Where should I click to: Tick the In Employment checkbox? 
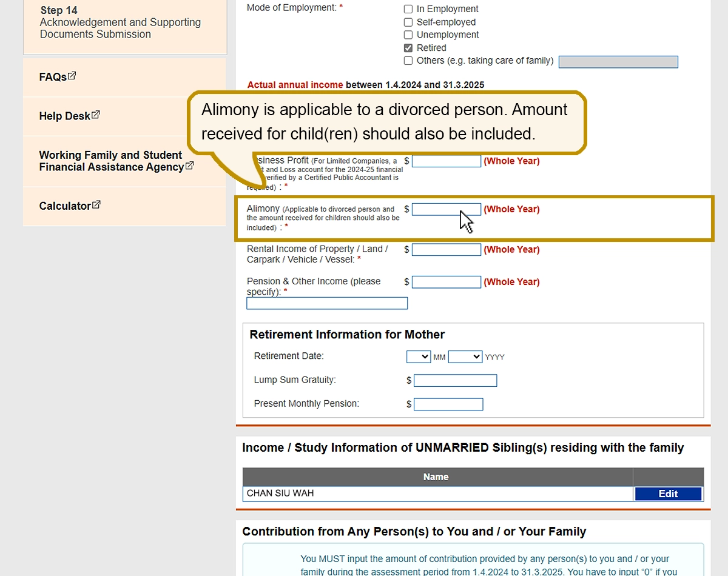408,9
